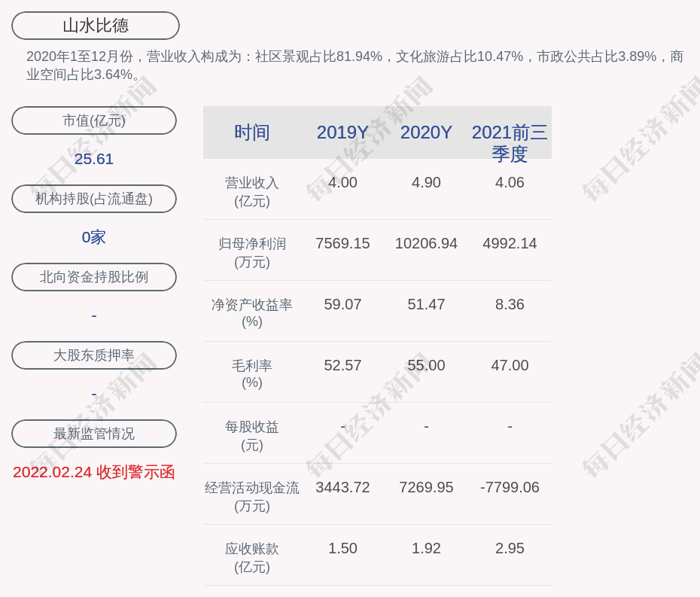The height and width of the screenshot is (597, 700).
Task: Click receivables value 2.95
Action: pos(510,548)
